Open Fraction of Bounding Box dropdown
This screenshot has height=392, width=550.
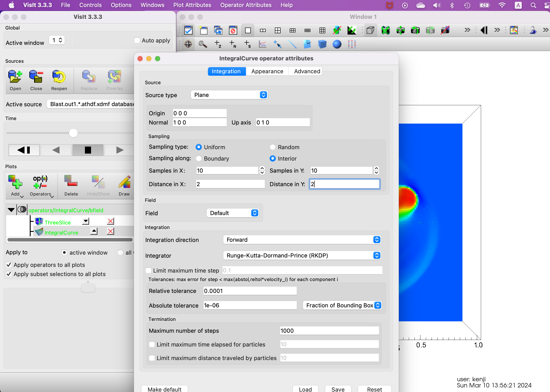tap(342, 305)
